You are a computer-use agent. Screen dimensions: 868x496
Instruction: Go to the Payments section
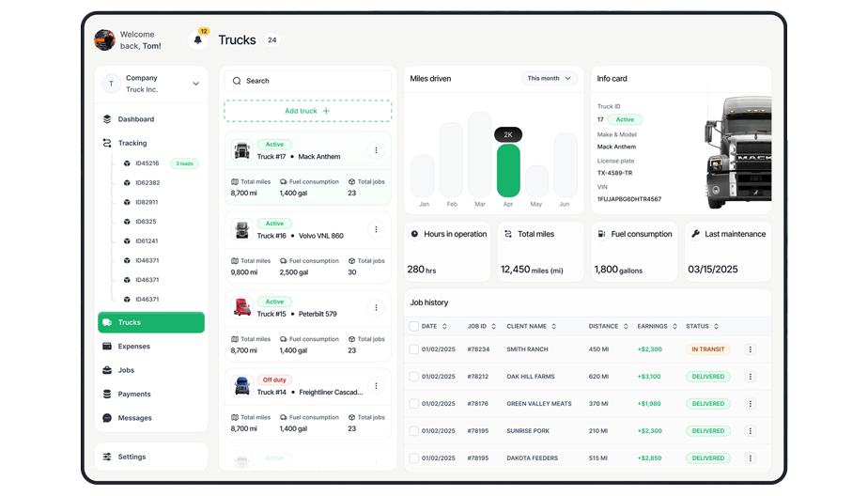coord(133,395)
